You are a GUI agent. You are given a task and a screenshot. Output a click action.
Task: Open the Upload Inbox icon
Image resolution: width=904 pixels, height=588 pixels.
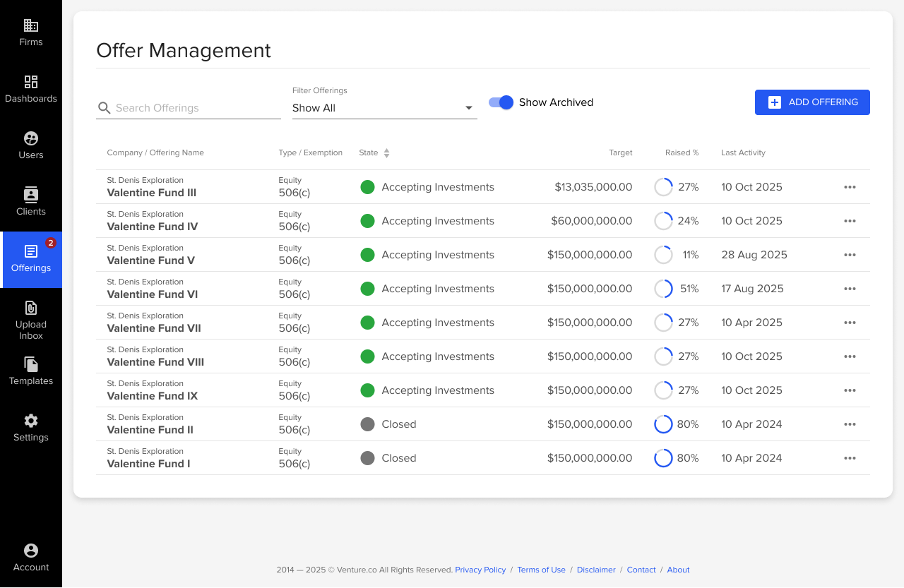pos(31,308)
